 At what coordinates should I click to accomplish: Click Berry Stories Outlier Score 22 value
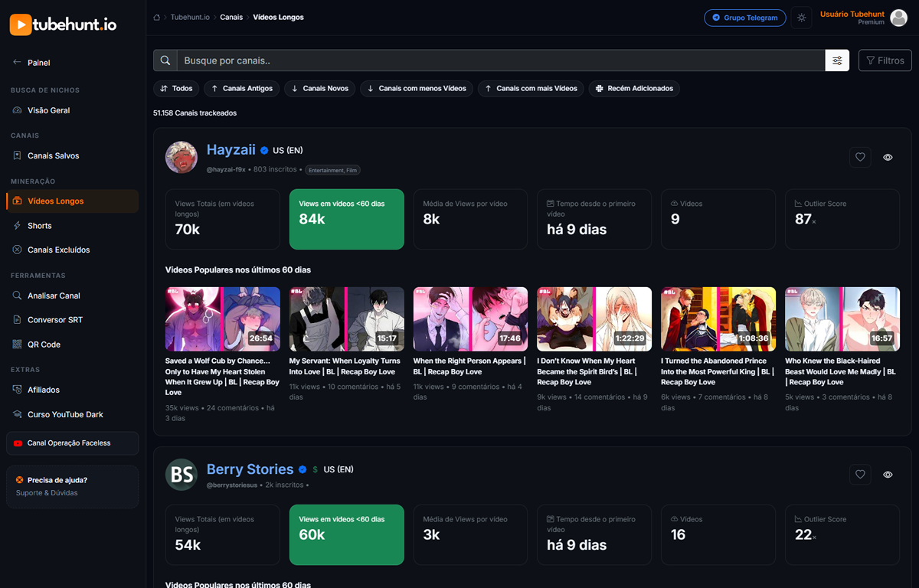coord(806,534)
